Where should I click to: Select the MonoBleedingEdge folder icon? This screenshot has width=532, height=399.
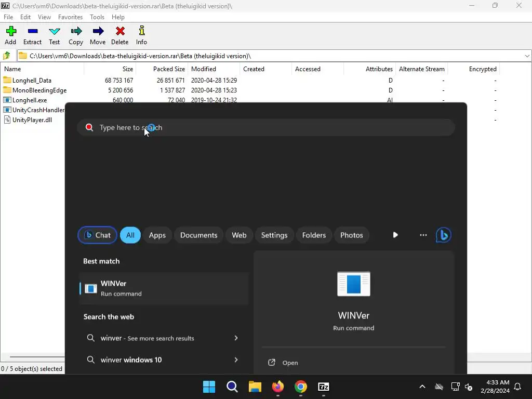pos(7,90)
